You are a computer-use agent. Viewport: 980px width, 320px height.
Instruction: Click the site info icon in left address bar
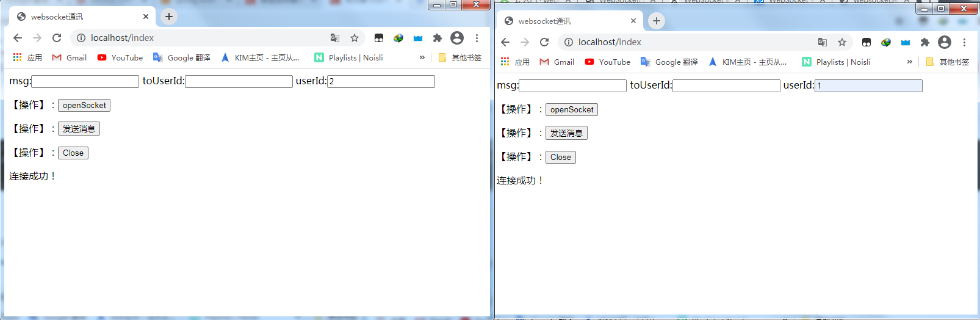[81, 38]
